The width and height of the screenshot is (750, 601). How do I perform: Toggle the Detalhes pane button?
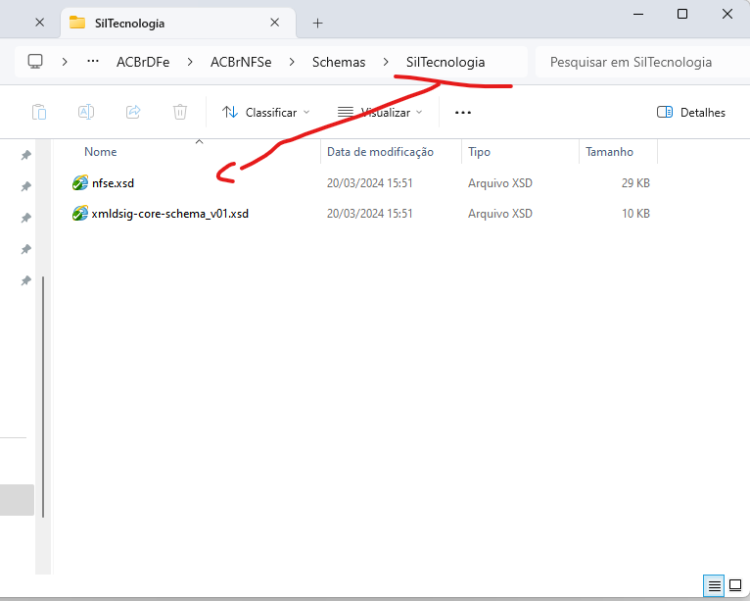click(x=691, y=112)
